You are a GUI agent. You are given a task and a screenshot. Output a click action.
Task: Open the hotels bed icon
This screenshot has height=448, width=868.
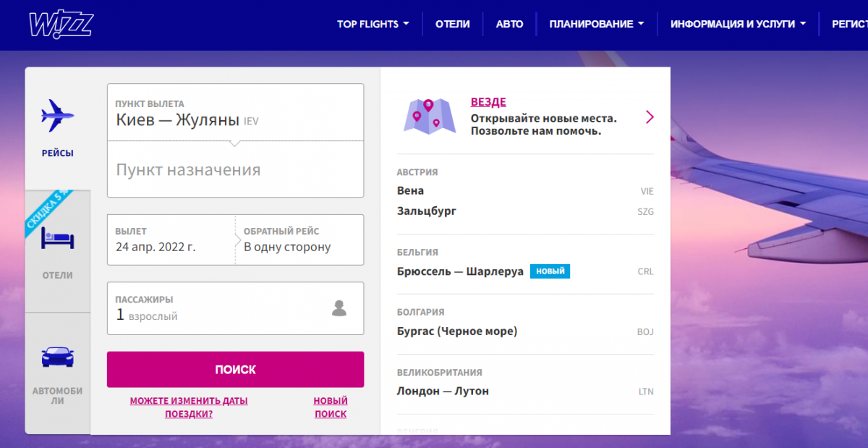57,238
